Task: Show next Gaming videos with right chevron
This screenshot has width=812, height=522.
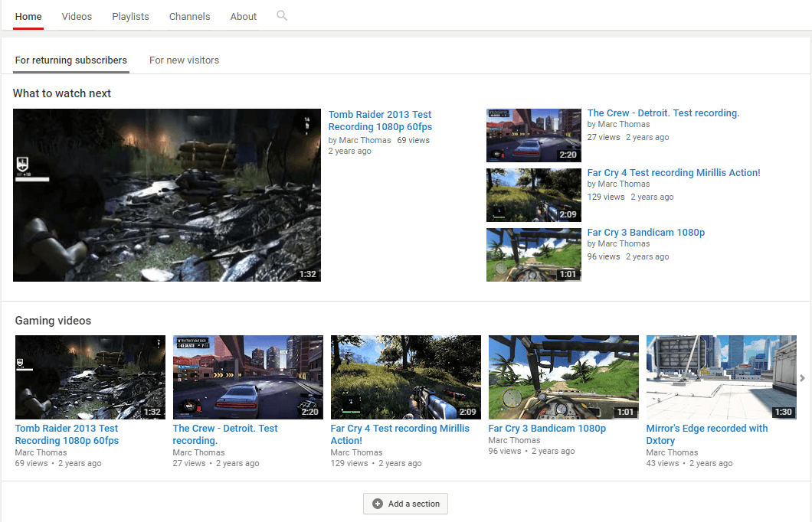Action: [802, 378]
